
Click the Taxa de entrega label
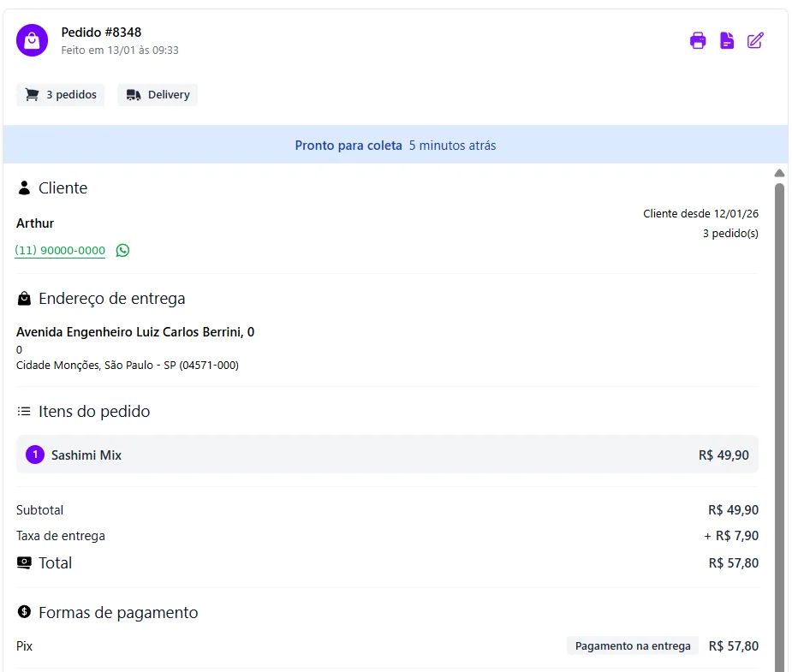click(x=61, y=536)
